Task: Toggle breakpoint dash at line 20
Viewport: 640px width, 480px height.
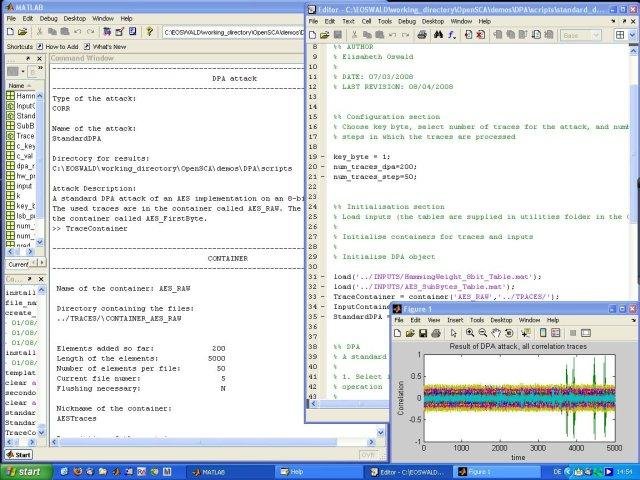Action: click(x=323, y=167)
